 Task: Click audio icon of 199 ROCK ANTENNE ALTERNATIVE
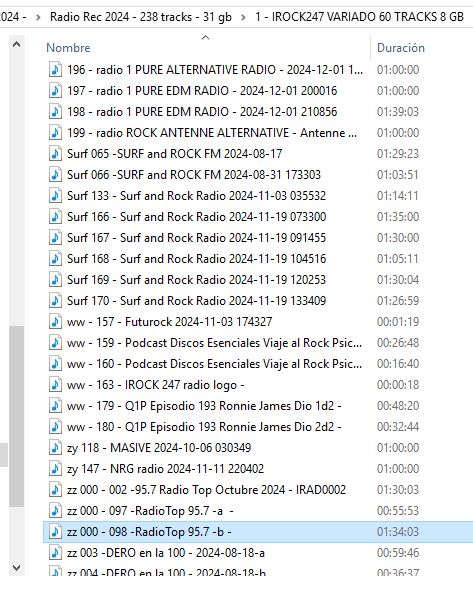[55, 133]
